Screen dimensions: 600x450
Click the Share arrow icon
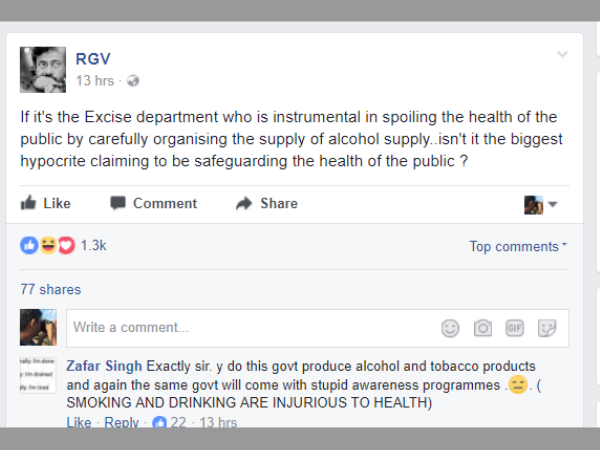coord(243,203)
